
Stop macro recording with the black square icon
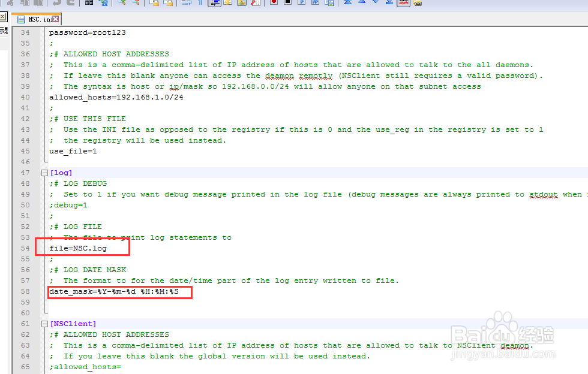pyautogui.click(x=287, y=4)
